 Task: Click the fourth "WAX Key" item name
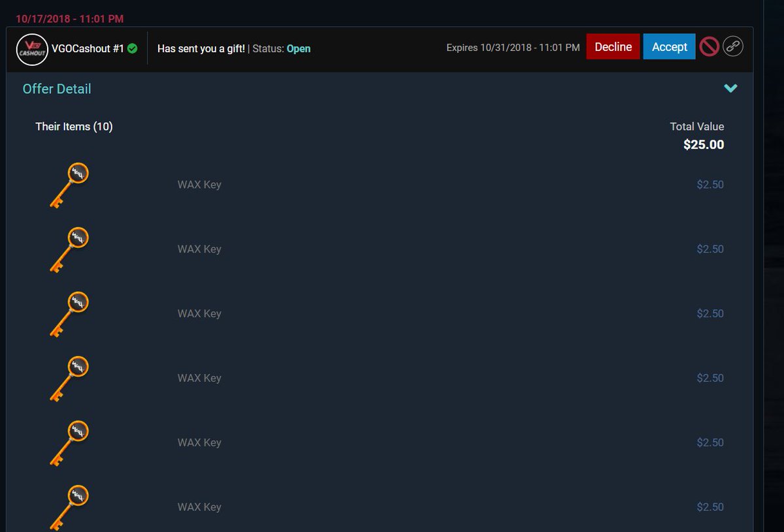point(199,378)
